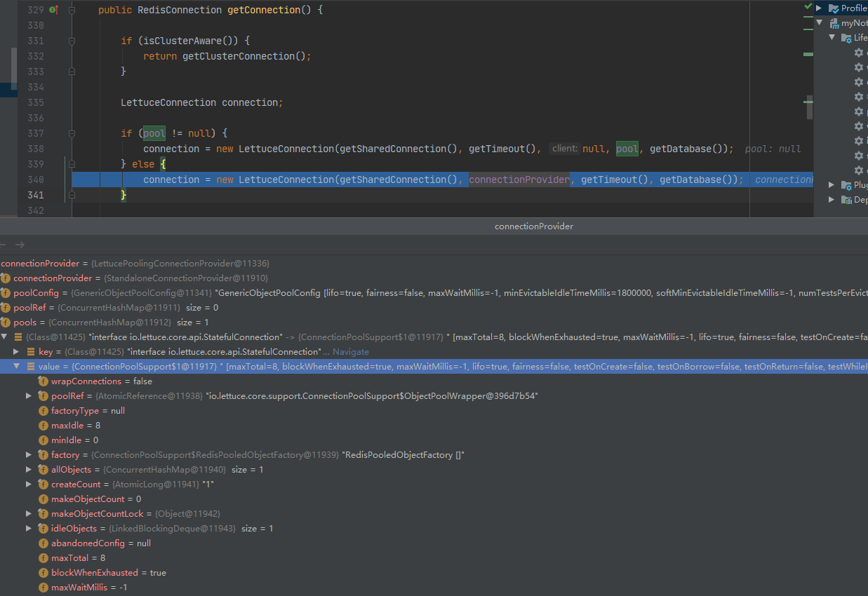
Task: Click the Plugins folder icon in the Maven panel
Action: point(846,185)
